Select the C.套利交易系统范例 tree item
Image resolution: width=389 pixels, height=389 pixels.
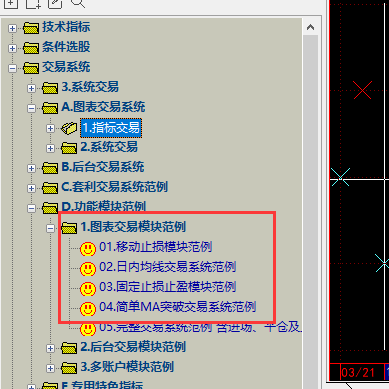coord(115,187)
